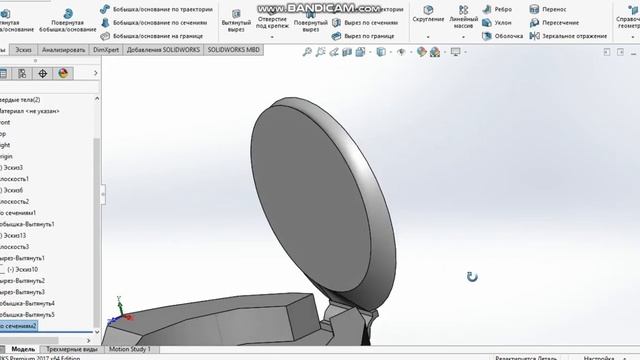The image size is (640, 360).
Task: Select Бобышка/основание на границе
Action: [x=152, y=36]
